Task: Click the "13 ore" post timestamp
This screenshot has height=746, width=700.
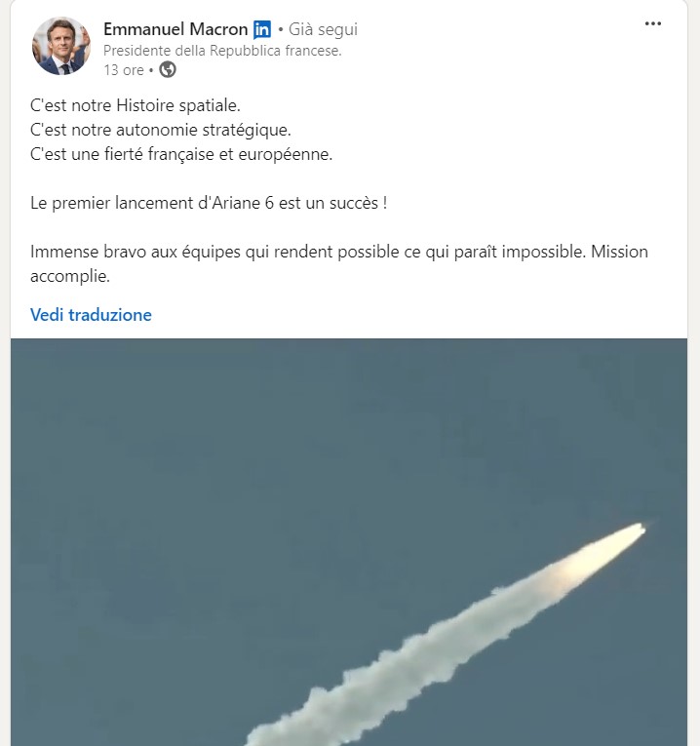Action: (124, 70)
